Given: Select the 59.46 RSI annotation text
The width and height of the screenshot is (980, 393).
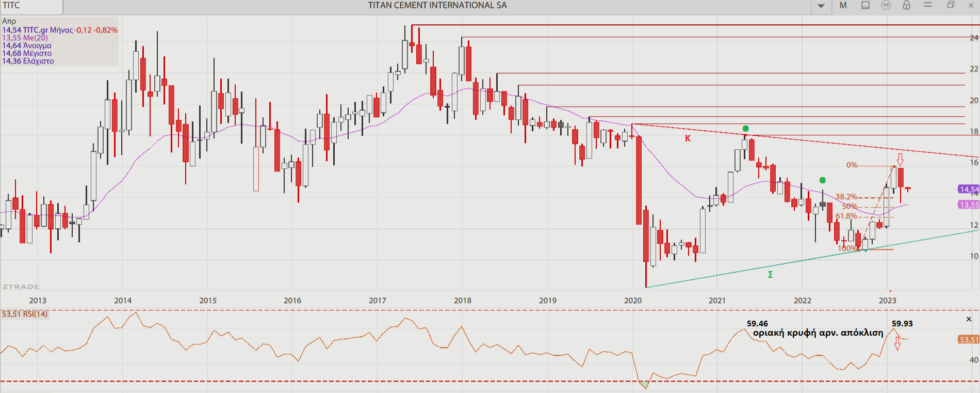Looking at the screenshot, I should pos(757,324).
